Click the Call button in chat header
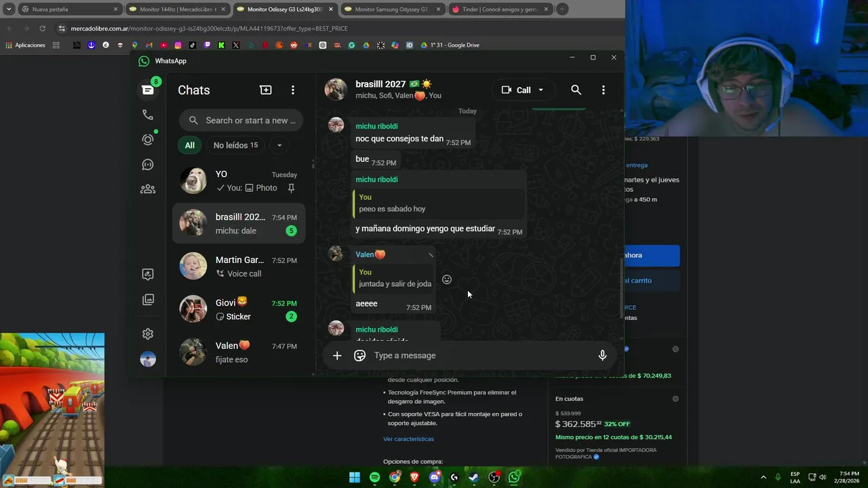Image resolution: width=868 pixels, height=488 pixels. pyautogui.click(x=524, y=90)
